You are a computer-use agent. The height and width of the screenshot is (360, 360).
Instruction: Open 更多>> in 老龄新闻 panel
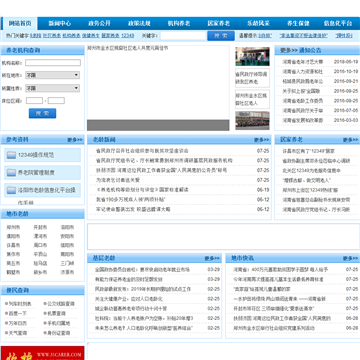click(261, 140)
